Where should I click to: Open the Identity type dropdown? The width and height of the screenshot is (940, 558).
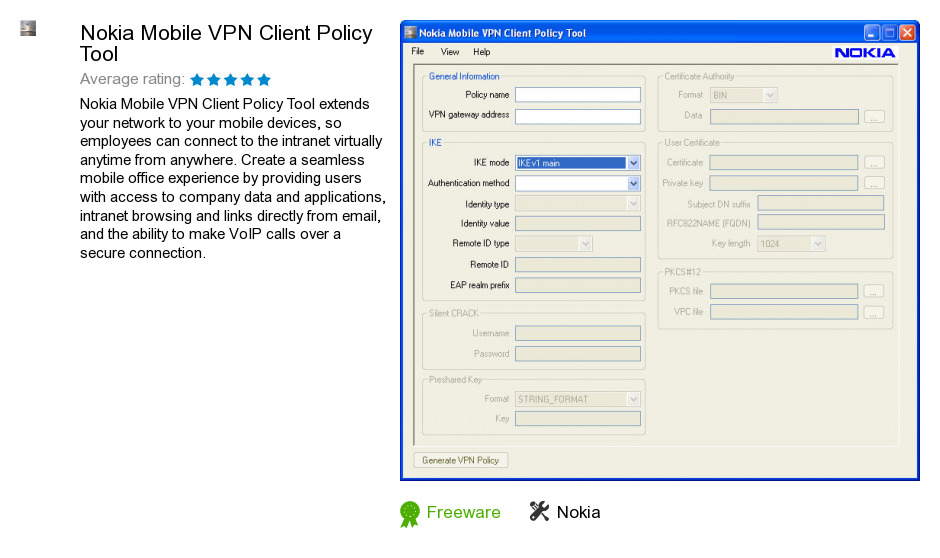[577, 204]
